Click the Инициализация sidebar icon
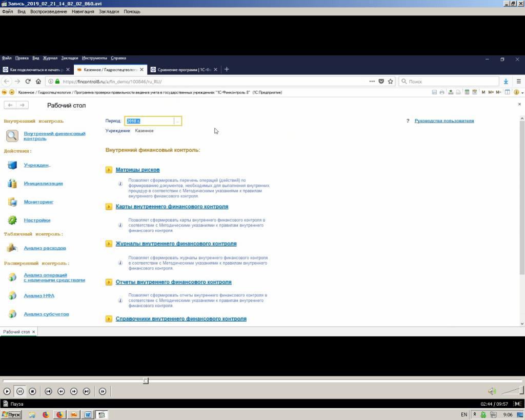Screen dimensions: 525x420 tap(12, 184)
